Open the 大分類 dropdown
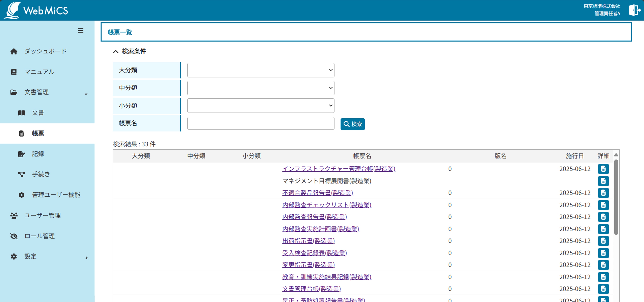Image resolution: width=644 pixels, height=302 pixels. coord(261,70)
